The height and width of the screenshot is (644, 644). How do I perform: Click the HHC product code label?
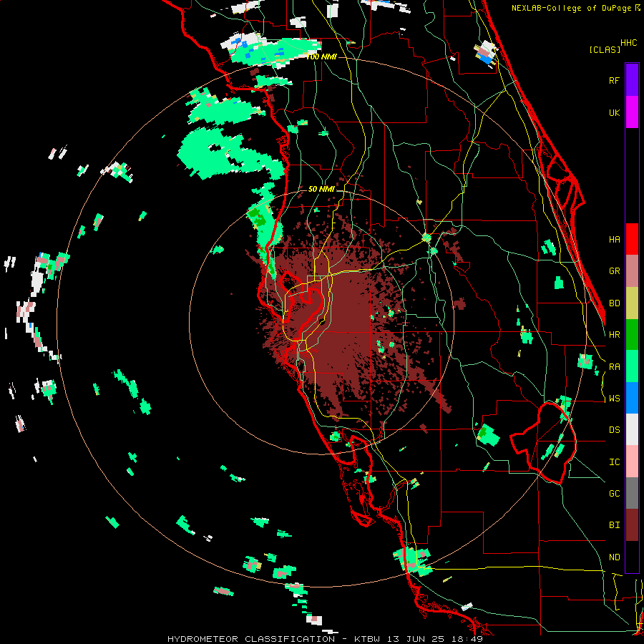[629, 43]
